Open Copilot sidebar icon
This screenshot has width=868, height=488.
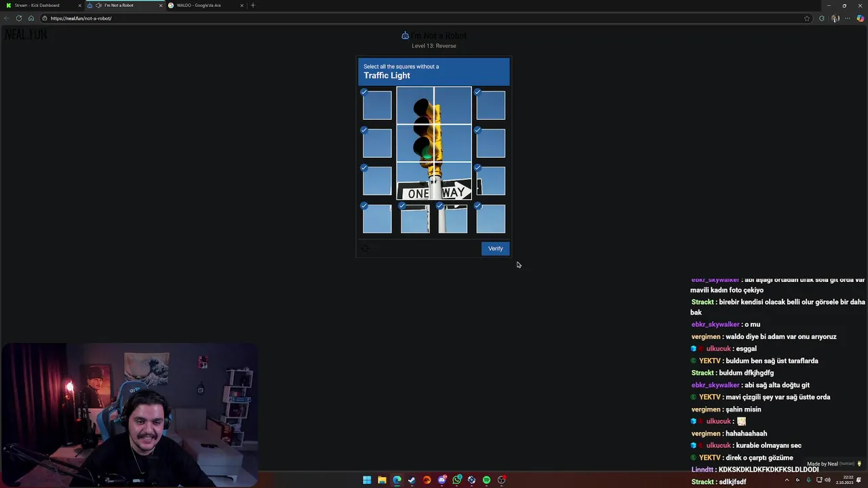click(x=861, y=18)
